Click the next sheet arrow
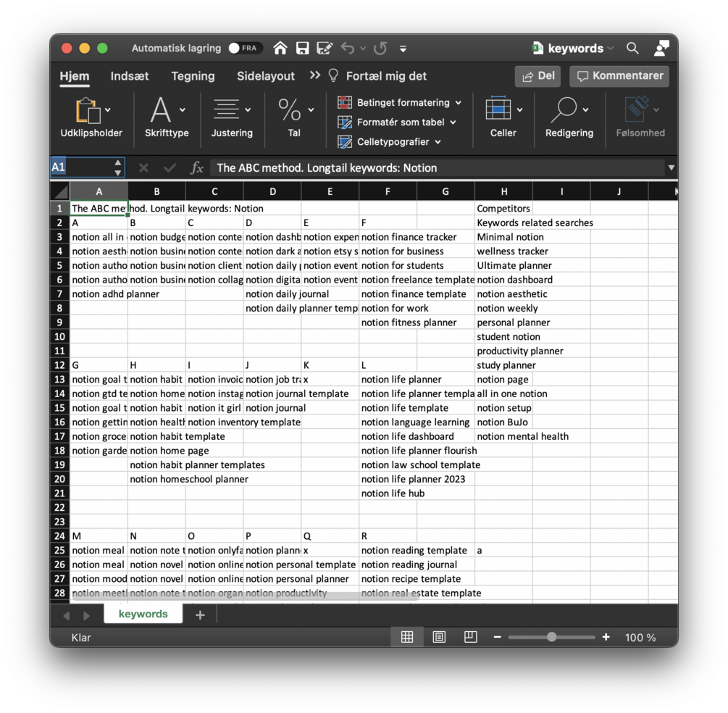This screenshot has width=728, height=713. click(86, 615)
